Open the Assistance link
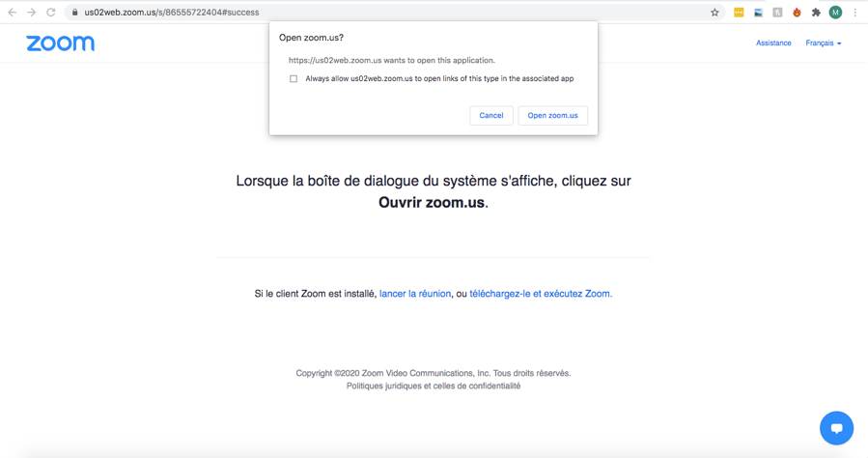Screen dimensions: 868x458 [773, 43]
